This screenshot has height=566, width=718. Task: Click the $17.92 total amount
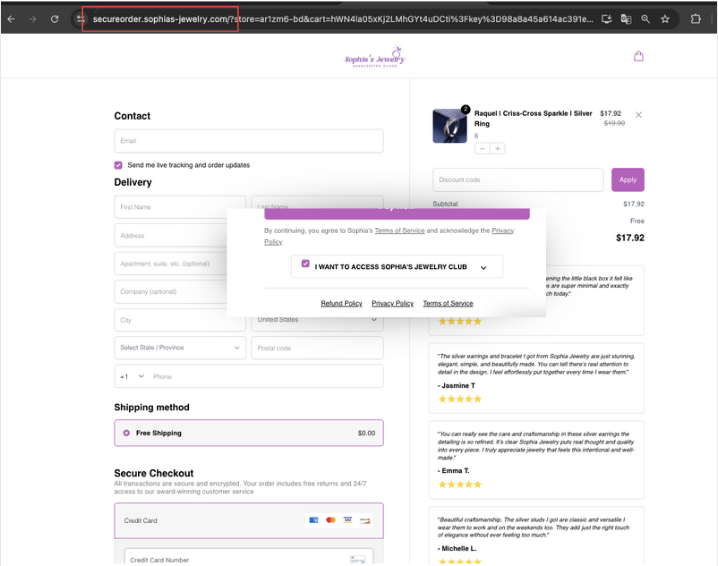tap(630, 238)
